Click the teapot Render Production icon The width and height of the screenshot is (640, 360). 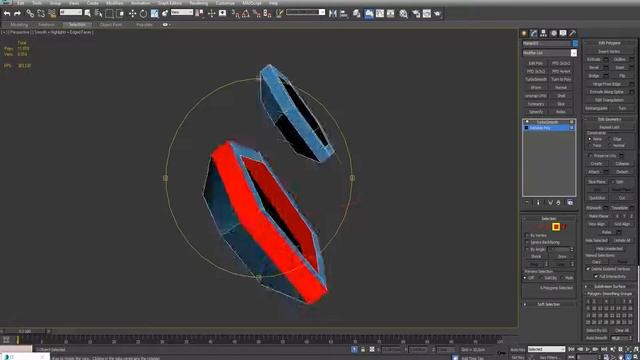click(438, 13)
